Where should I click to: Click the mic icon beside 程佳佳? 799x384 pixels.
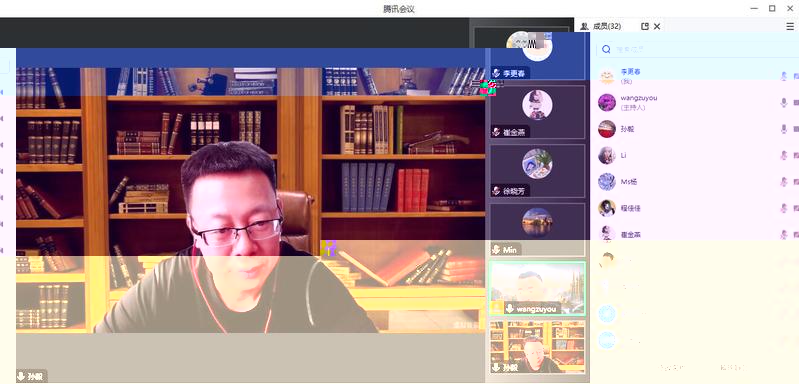click(784, 208)
